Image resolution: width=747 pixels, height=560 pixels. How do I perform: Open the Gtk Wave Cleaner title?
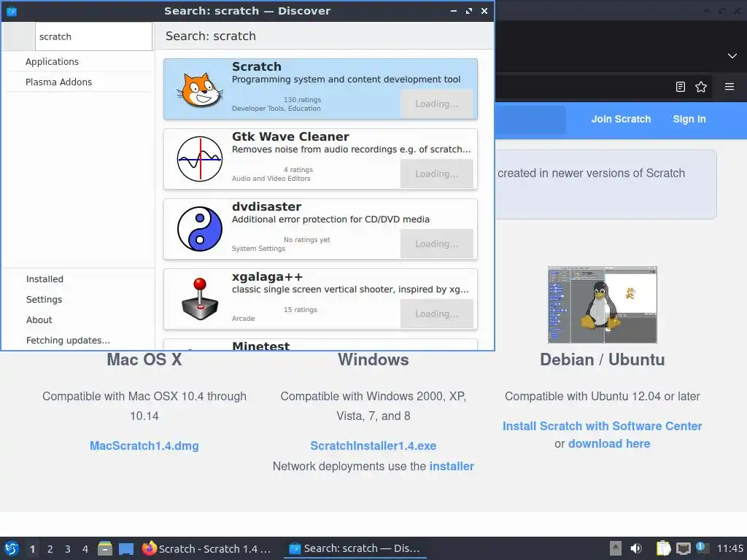click(x=290, y=136)
